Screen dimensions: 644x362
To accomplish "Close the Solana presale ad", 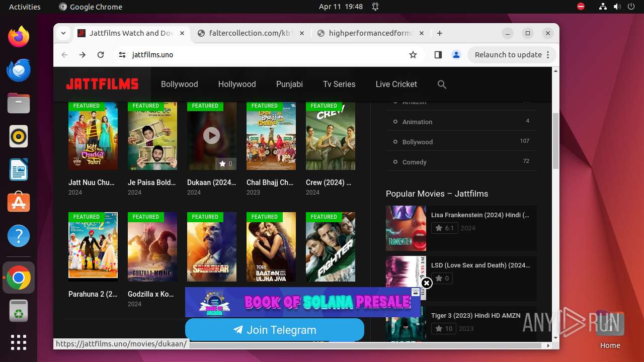I will click(x=427, y=283).
